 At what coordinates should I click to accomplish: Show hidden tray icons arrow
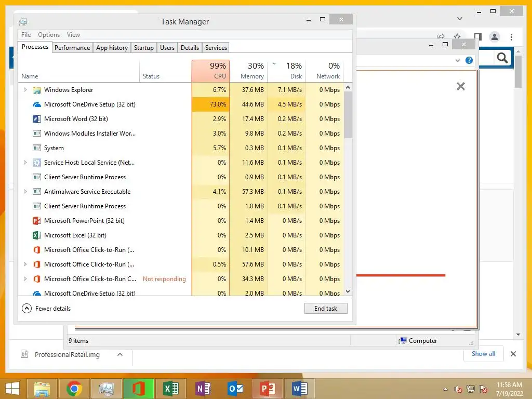[x=445, y=389]
